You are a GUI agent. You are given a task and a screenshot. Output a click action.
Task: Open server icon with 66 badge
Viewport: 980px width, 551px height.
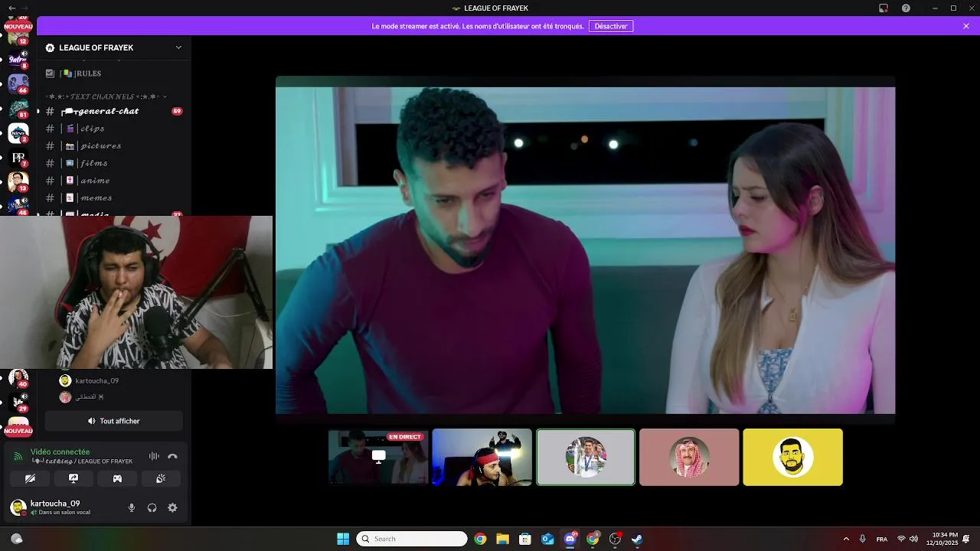[x=18, y=83]
